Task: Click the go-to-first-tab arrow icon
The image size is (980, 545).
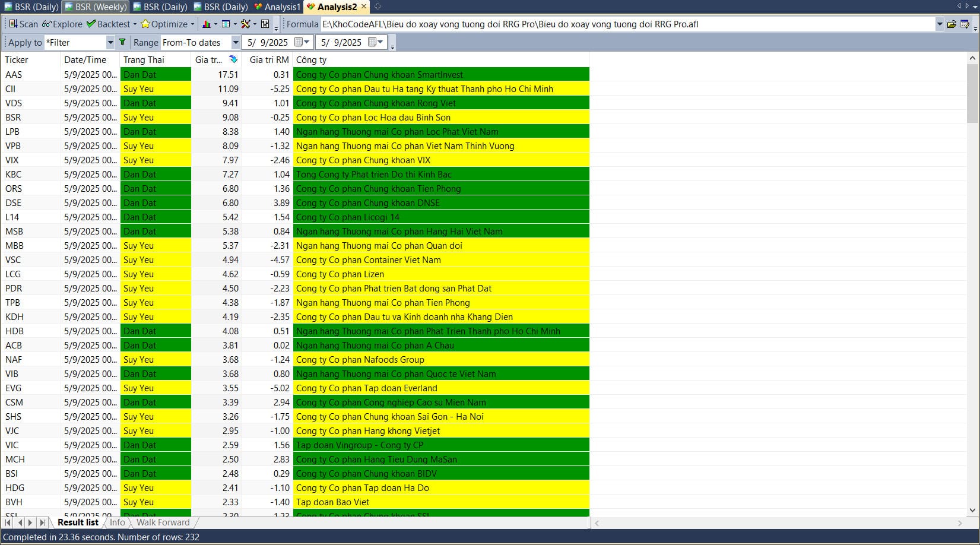Action: 8,522
